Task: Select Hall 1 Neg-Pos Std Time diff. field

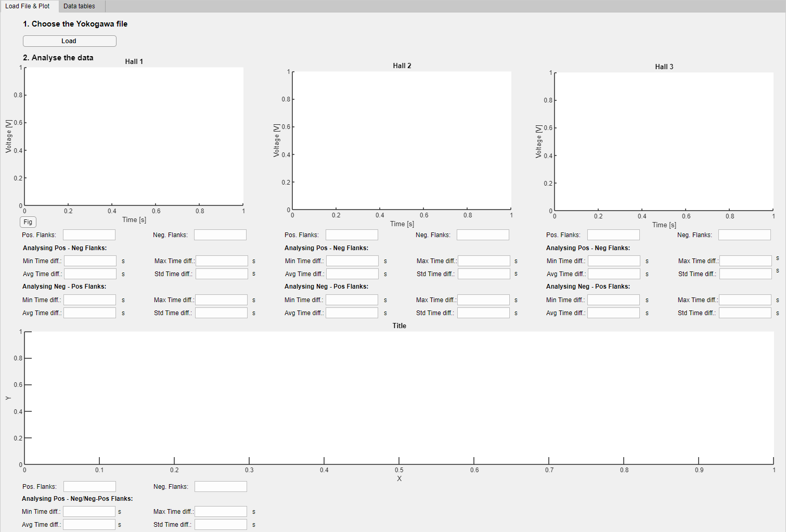Action: (x=221, y=313)
